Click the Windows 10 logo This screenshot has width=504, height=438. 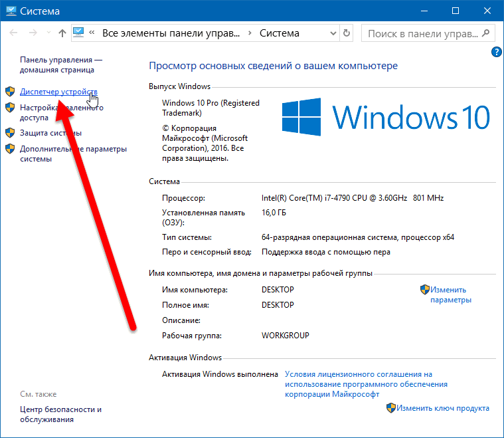(386, 117)
